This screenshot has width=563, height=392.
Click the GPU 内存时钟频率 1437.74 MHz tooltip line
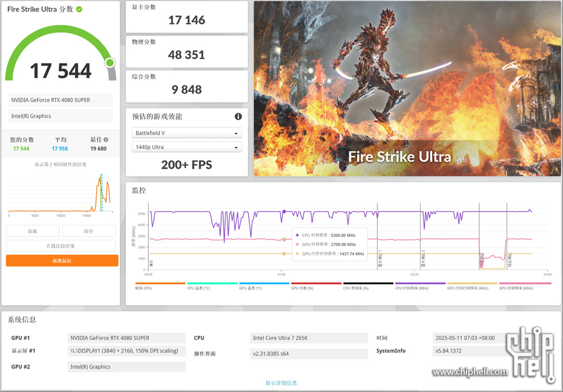pyautogui.click(x=330, y=254)
